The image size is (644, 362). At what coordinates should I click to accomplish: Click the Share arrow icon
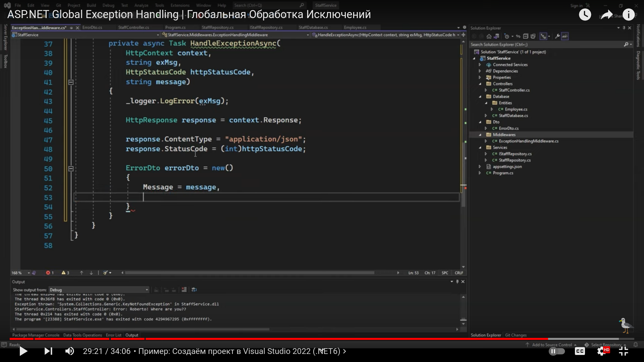[606, 14]
